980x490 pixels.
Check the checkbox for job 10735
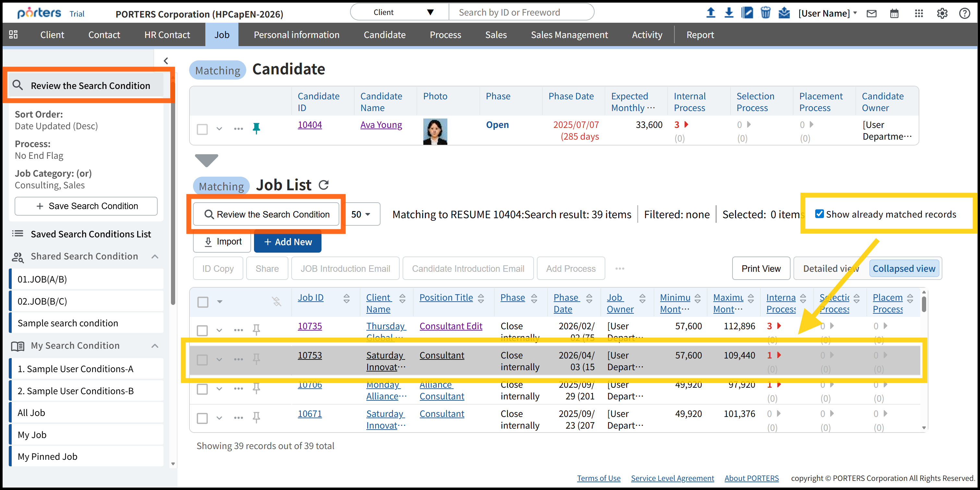[202, 330]
